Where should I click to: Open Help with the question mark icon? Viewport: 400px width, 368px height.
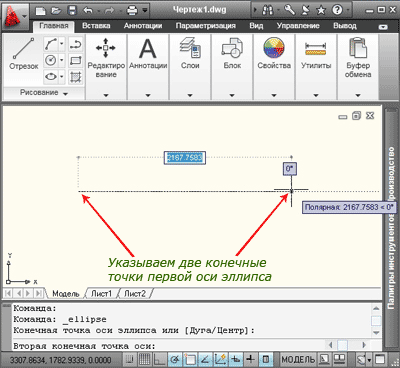tap(337, 10)
